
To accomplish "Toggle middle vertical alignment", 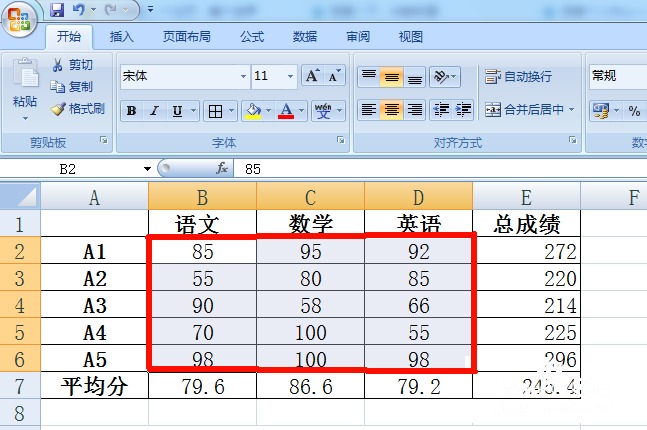I will pyautogui.click(x=392, y=77).
